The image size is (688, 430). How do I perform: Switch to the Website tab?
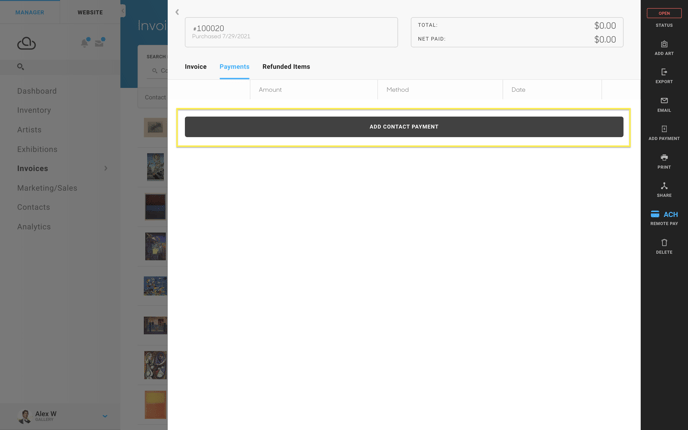[90, 12]
